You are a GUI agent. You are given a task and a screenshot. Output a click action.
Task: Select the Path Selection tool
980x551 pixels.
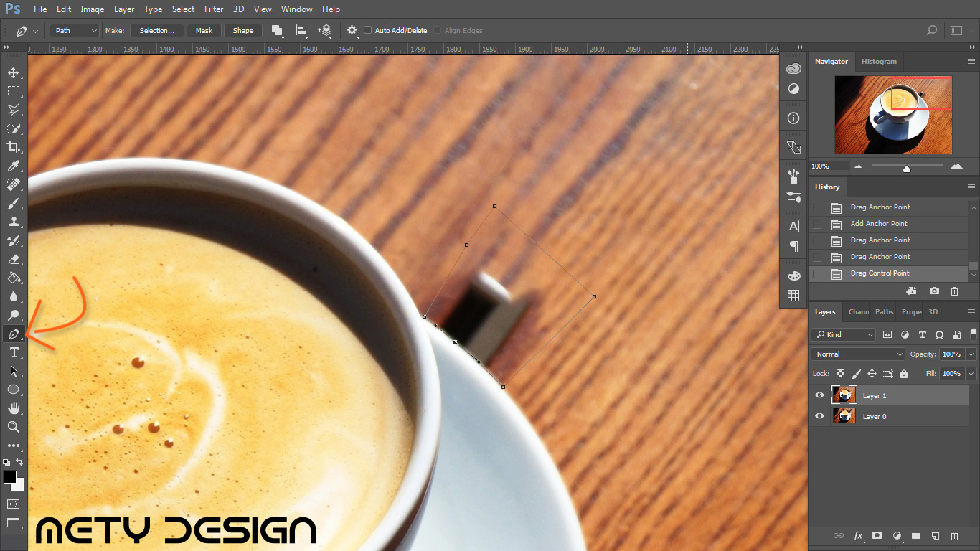coord(14,371)
